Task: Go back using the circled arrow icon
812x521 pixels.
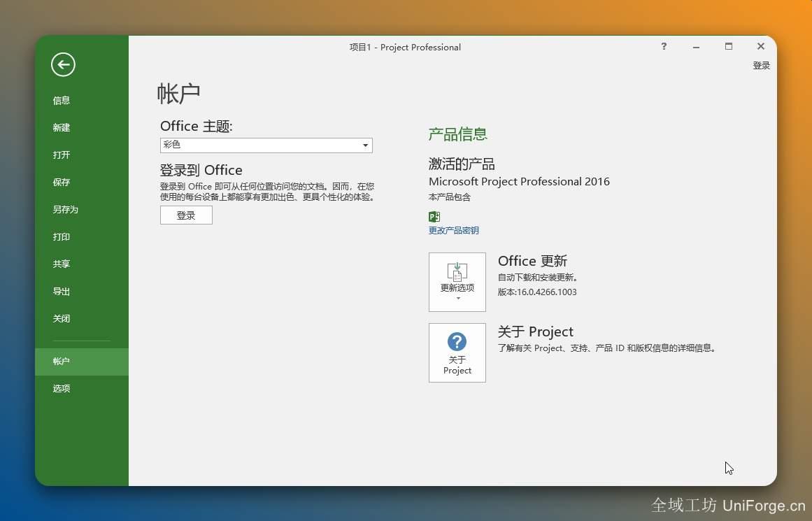Action: click(x=63, y=65)
